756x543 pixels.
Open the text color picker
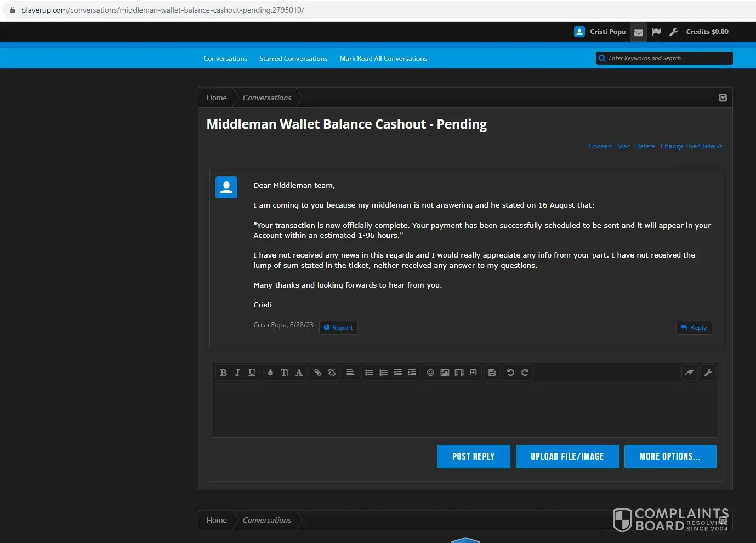pos(270,373)
